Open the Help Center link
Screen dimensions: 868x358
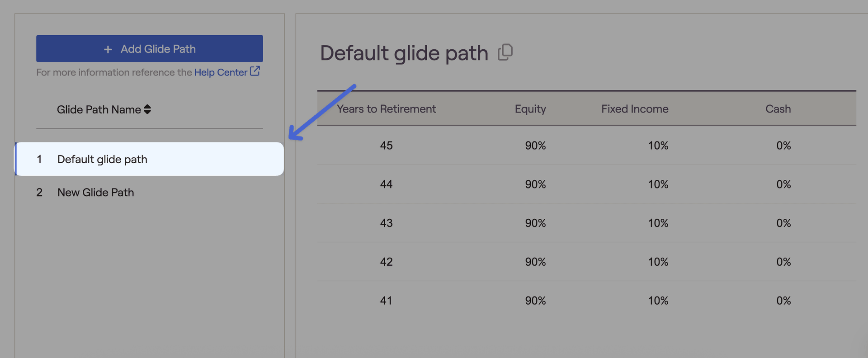221,72
